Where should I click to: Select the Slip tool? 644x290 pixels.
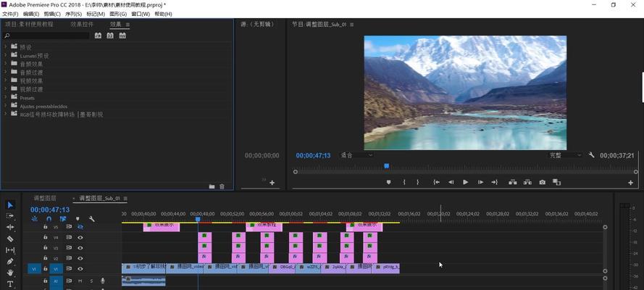pyautogui.click(x=10, y=249)
